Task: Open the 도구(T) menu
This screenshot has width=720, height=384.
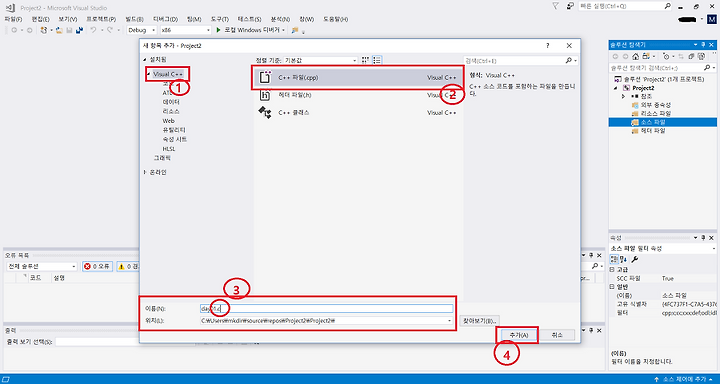Action: (220, 19)
